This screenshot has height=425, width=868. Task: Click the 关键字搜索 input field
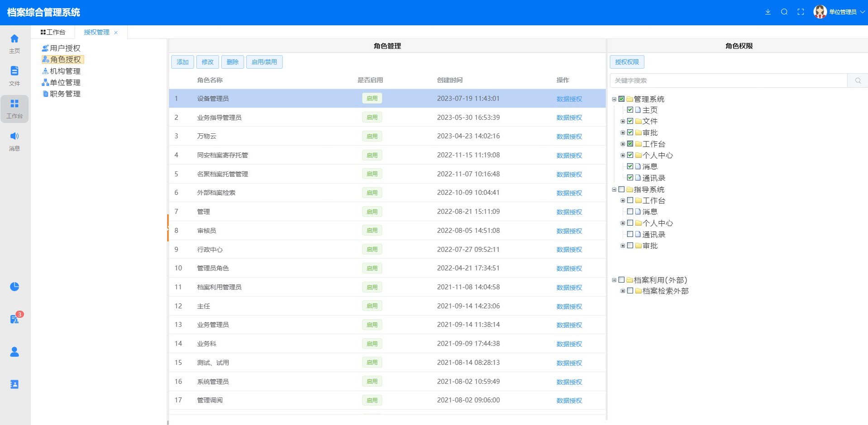click(728, 80)
